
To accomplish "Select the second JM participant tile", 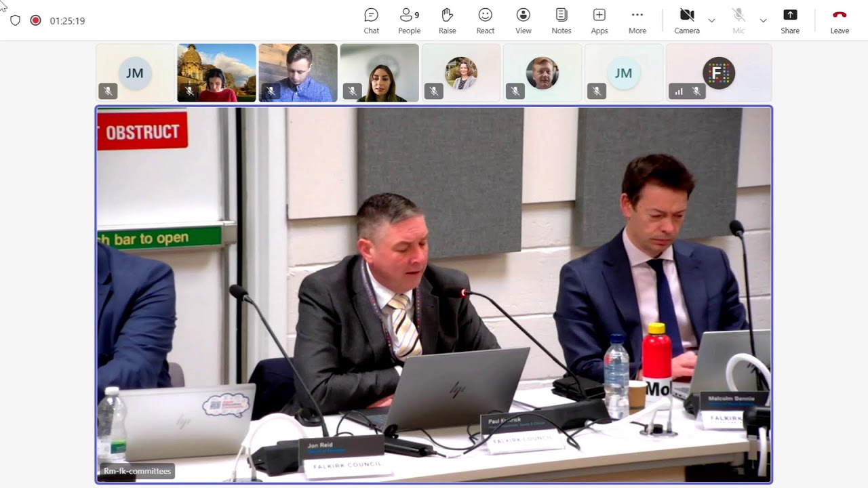I will click(623, 73).
